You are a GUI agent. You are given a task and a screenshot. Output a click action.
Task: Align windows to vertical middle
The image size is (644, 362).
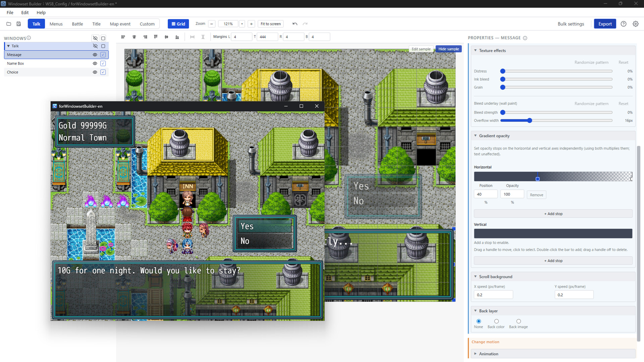pos(166,37)
